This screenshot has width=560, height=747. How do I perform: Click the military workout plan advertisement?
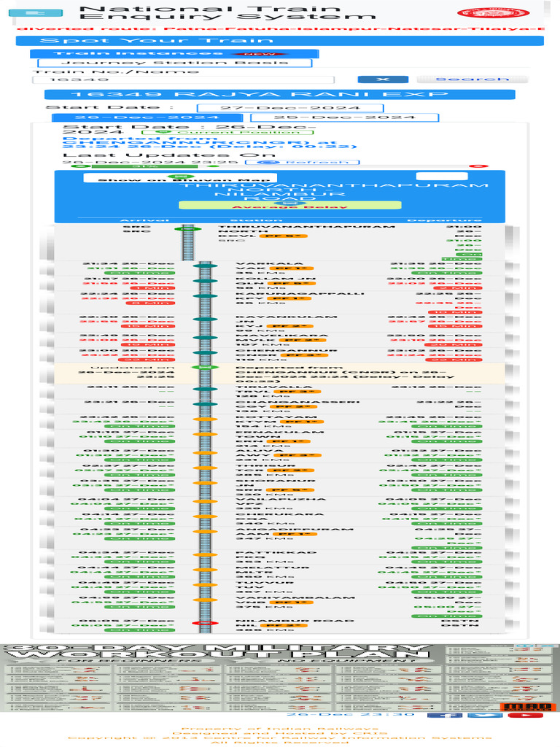tap(280, 678)
